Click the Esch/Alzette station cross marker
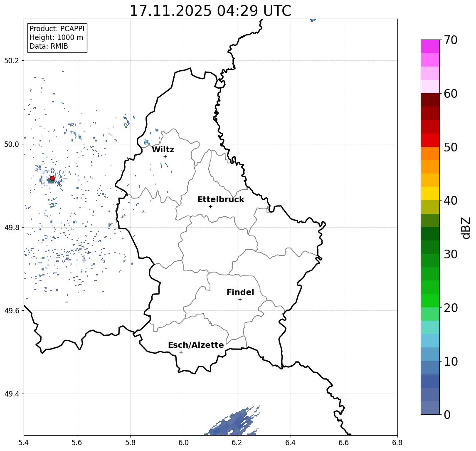Screen dimensions: 476x451 (x=181, y=352)
